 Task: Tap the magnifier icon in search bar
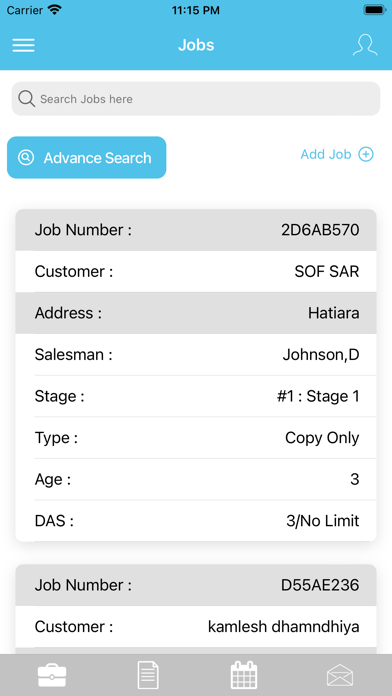click(27, 99)
